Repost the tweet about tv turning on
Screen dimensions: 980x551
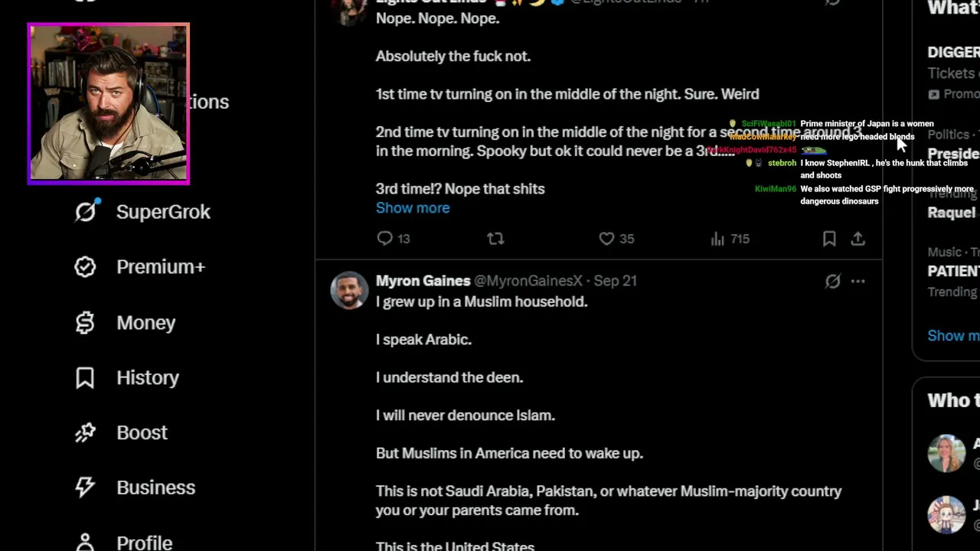495,239
